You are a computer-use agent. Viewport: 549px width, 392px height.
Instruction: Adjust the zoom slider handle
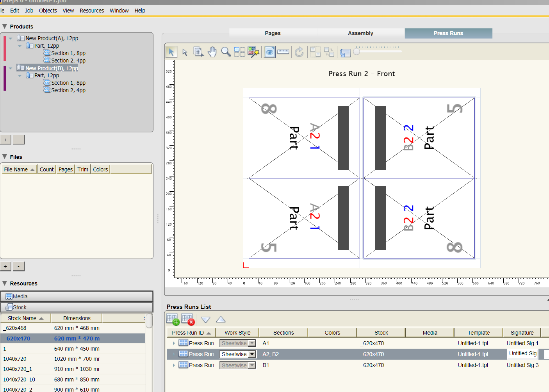[x=356, y=52]
